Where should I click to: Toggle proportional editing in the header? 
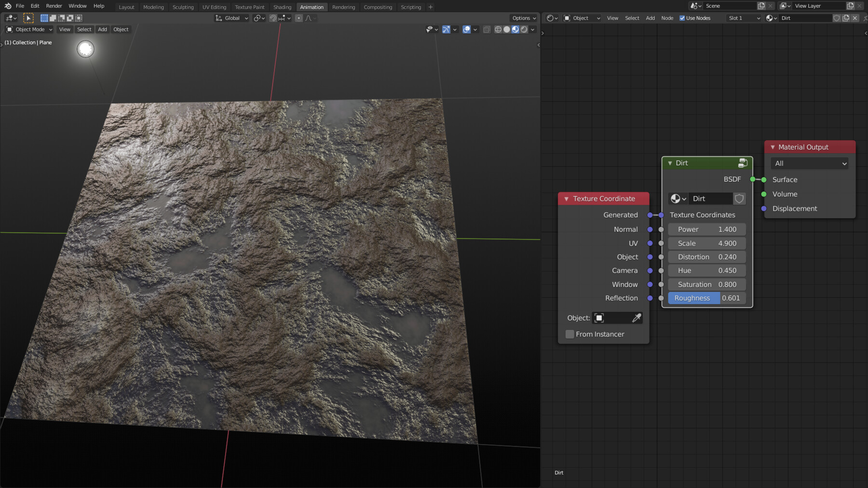(298, 18)
